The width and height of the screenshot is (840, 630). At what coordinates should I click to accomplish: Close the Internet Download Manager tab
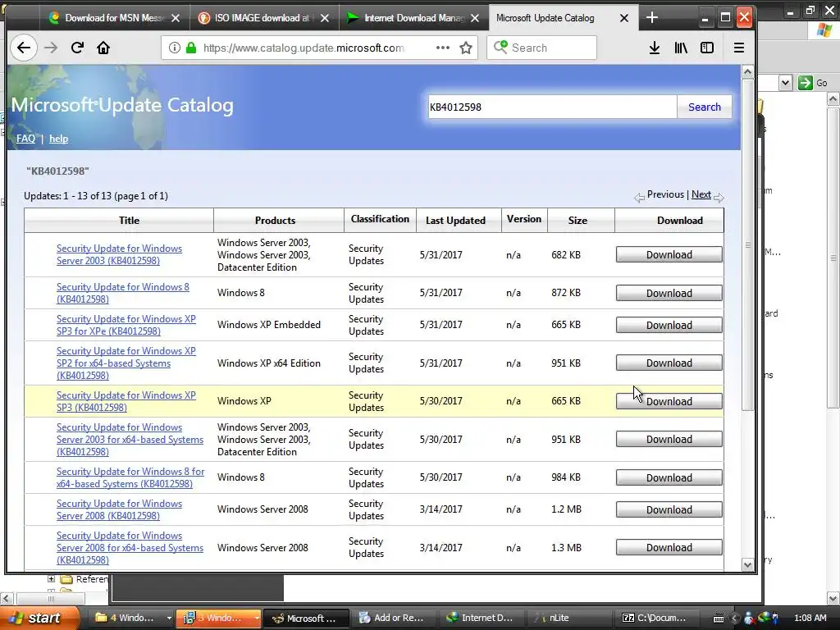[475, 18]
